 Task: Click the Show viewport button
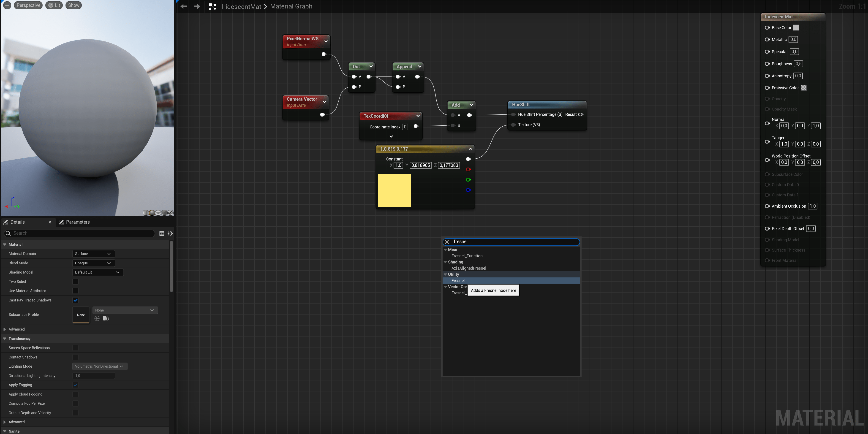tap(73, 5)
